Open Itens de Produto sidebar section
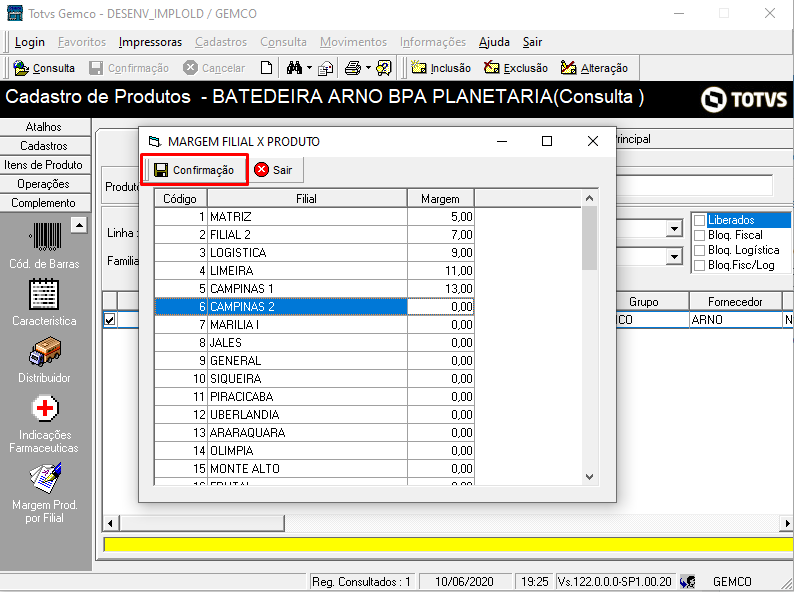Image resolution: width=794 pixels, height=592 pixels. (x=44, y=165)
